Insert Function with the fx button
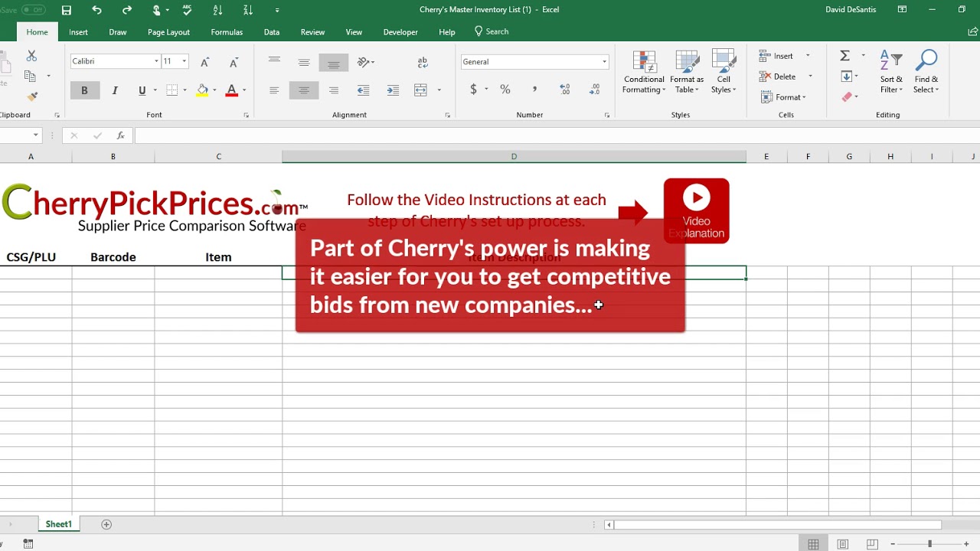This screenshot has height=551, width=980. point(120,135)
